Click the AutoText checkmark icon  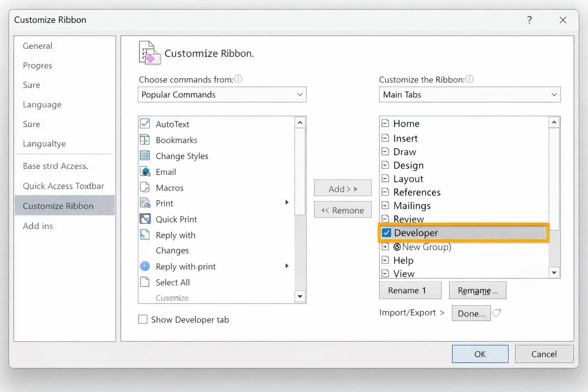145,124
